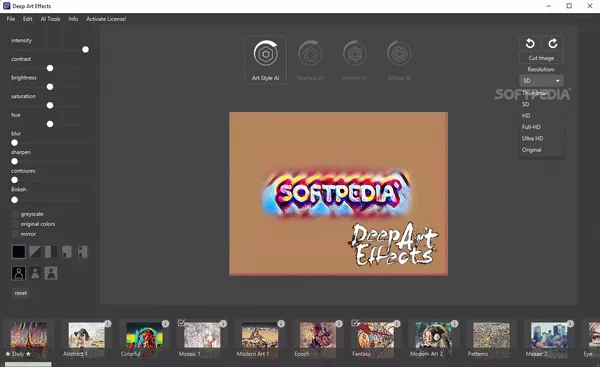
Task: Click the Cut Image button
Action: coord(541,58)
